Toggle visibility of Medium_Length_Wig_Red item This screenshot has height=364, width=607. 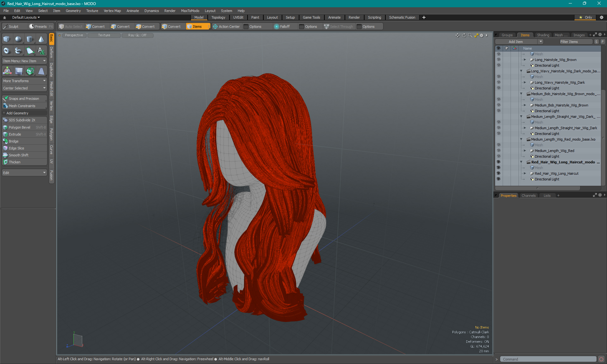point(499,151)
